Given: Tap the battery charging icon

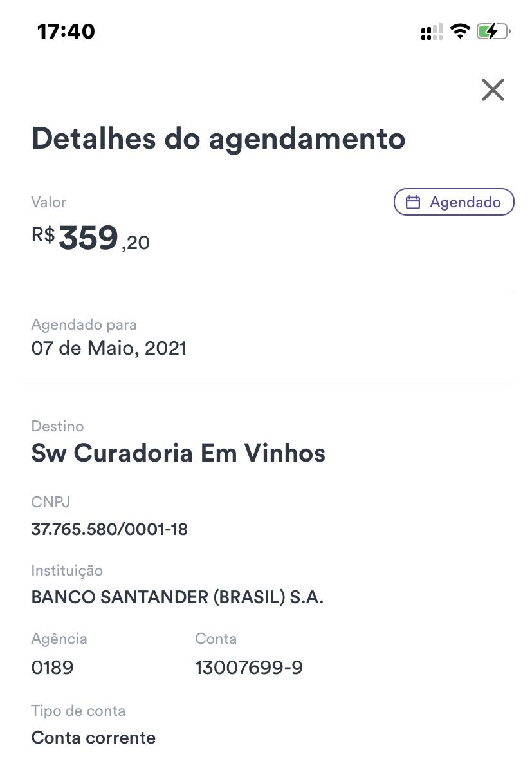Looking at the screenshot, I should click(493, 31).
